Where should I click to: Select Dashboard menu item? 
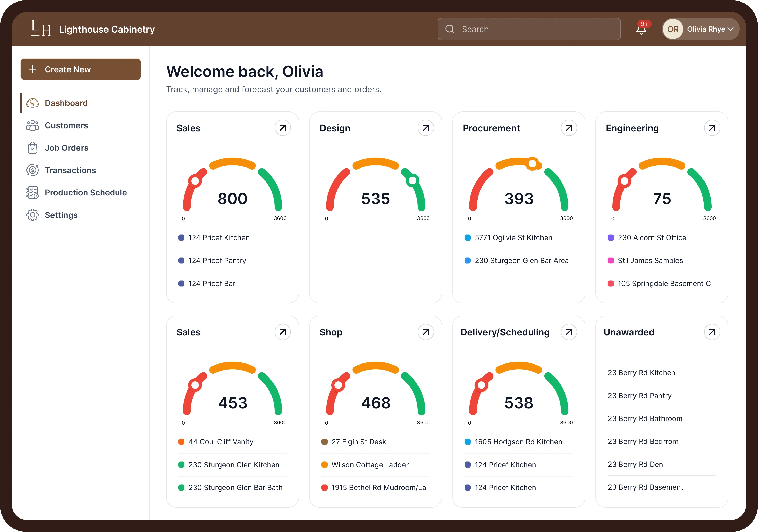click(66, 103)
